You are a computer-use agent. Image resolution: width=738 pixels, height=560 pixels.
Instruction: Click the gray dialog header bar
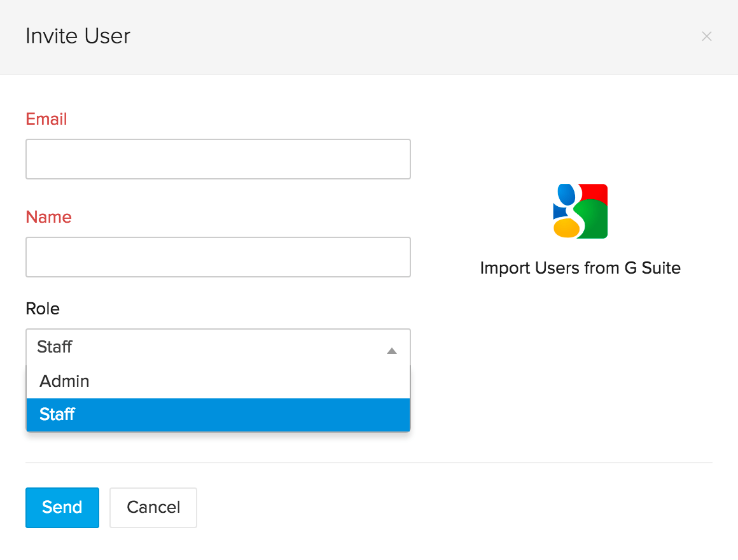(382, 36)
